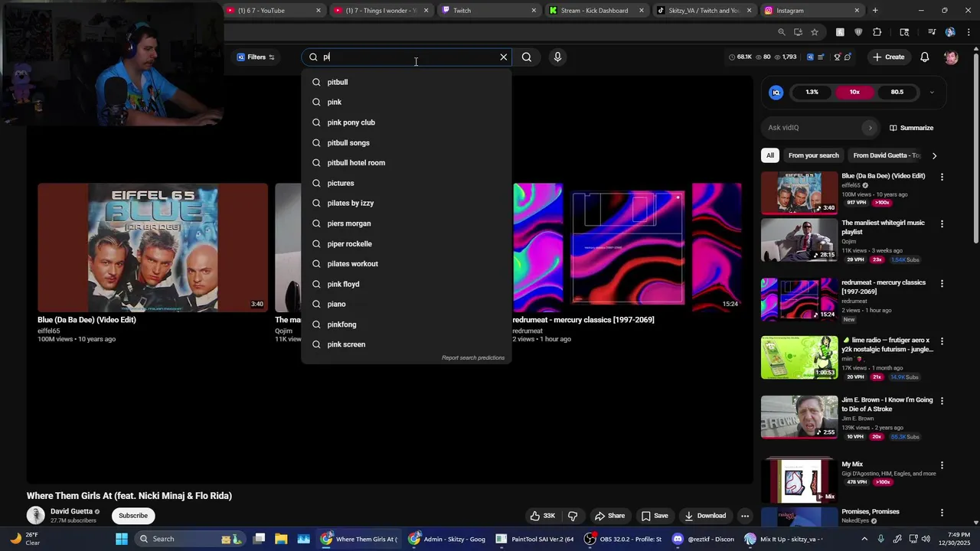Click the Summarize button
Screen dimensions: 980x551
pos(912,128)
